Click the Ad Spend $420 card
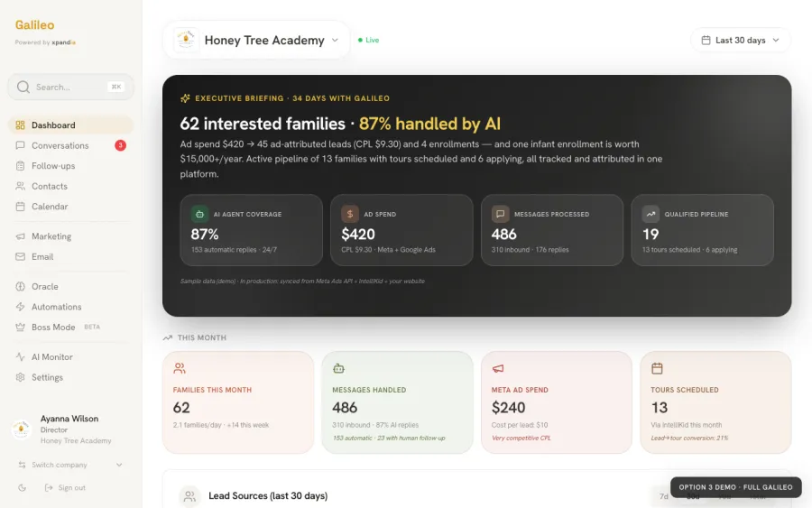This screenshot has width=812, height=508. click(x=401, y=230)
